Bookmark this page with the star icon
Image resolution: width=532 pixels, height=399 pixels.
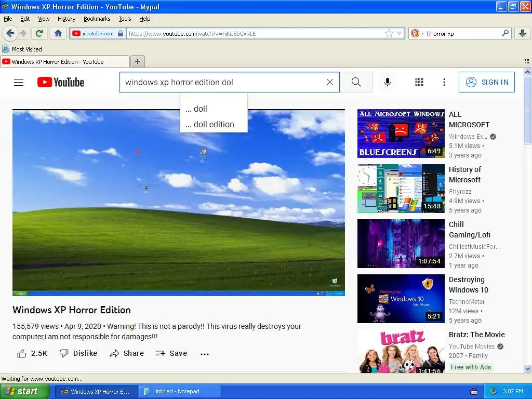pos(389,33)
